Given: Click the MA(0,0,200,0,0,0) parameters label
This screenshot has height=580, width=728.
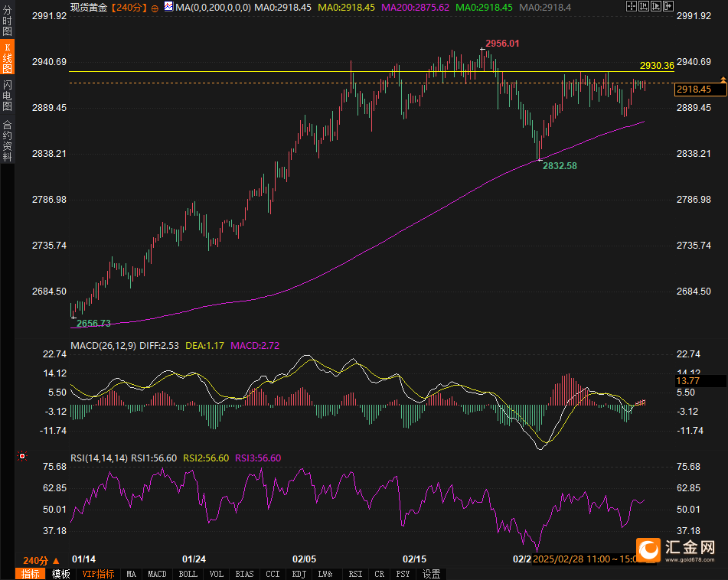Looking at the screenshot, I should 213,8.
